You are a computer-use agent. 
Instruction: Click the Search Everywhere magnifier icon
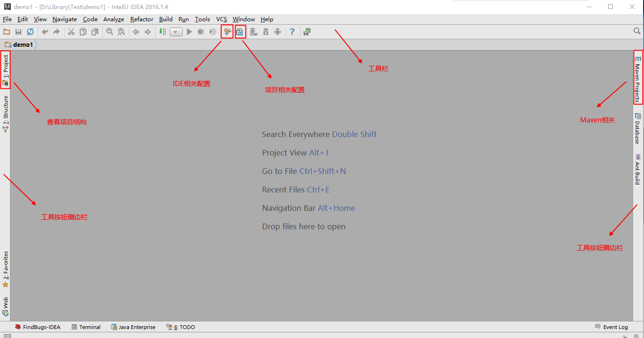coord(637,31)
